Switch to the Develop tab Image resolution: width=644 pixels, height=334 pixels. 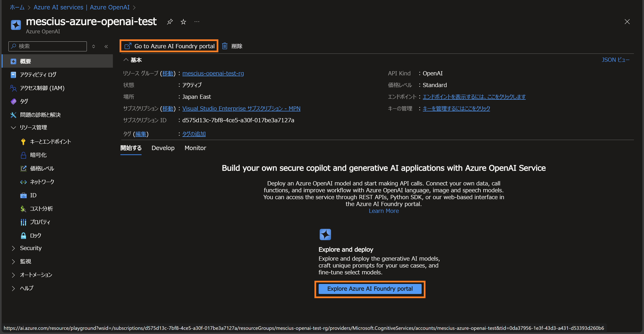point(163,148)
